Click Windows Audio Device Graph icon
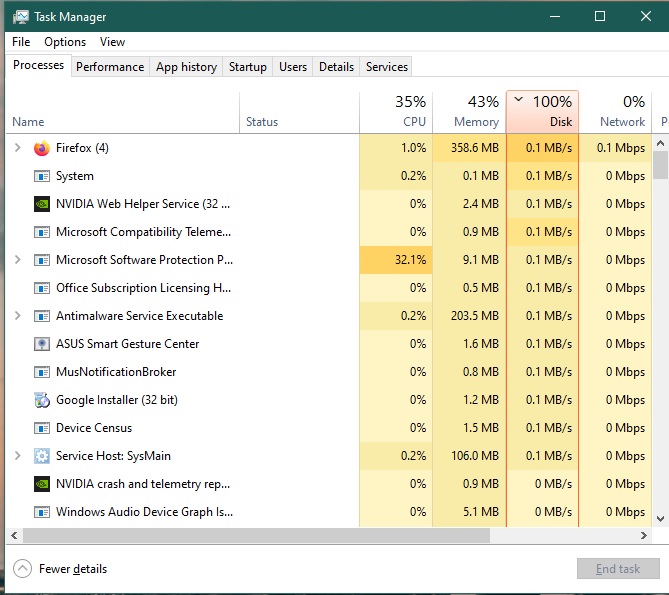The image size is (669, 595). click(42, 512)
